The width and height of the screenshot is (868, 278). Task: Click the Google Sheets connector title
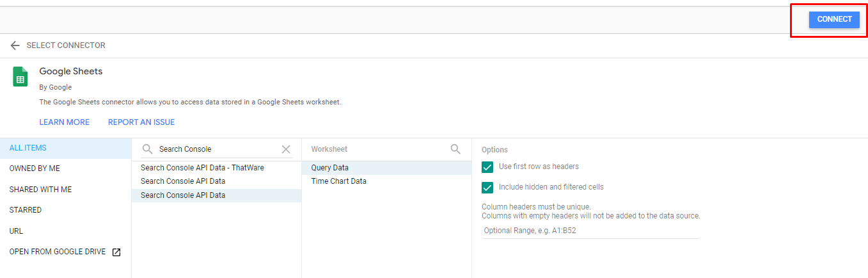point(71,71)
